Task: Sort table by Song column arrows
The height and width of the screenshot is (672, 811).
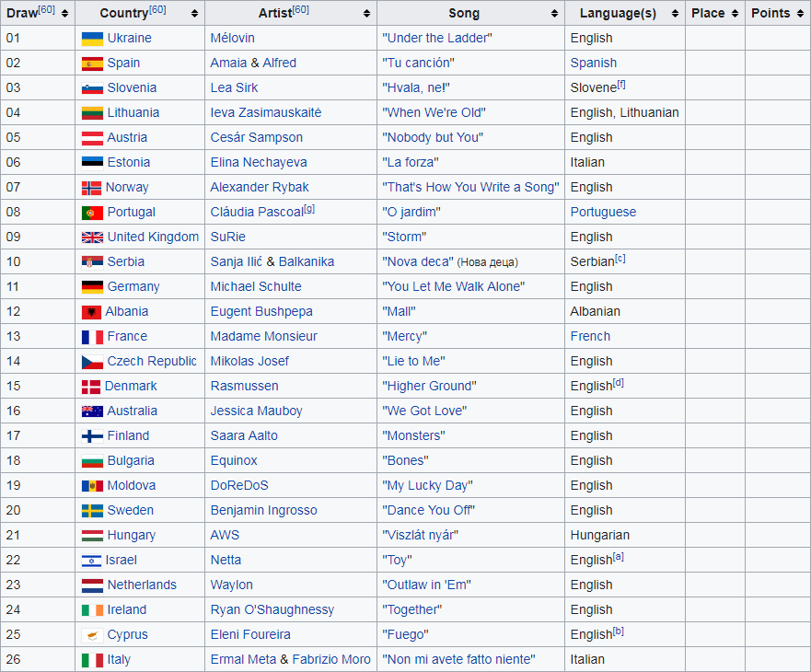Action: pyautogui.click(x=554, y=14)
